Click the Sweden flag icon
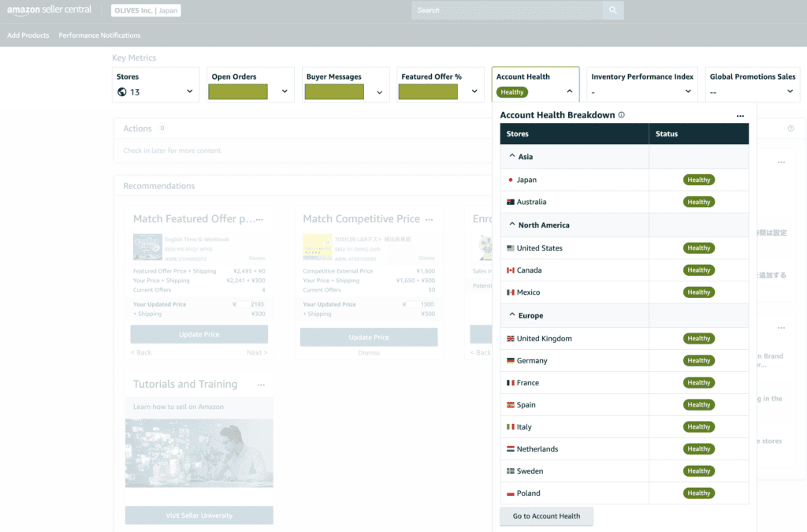The image size is (807, 532). (511, 471)
